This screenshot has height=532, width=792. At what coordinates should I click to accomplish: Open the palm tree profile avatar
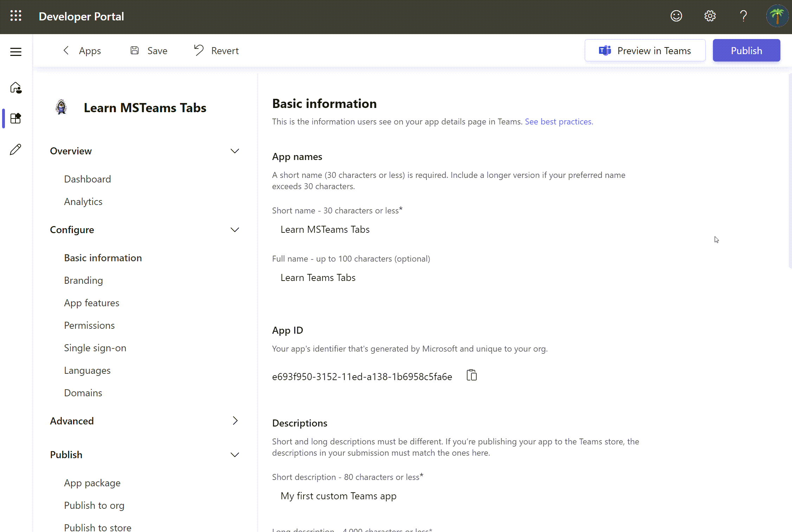click(777, 16)
